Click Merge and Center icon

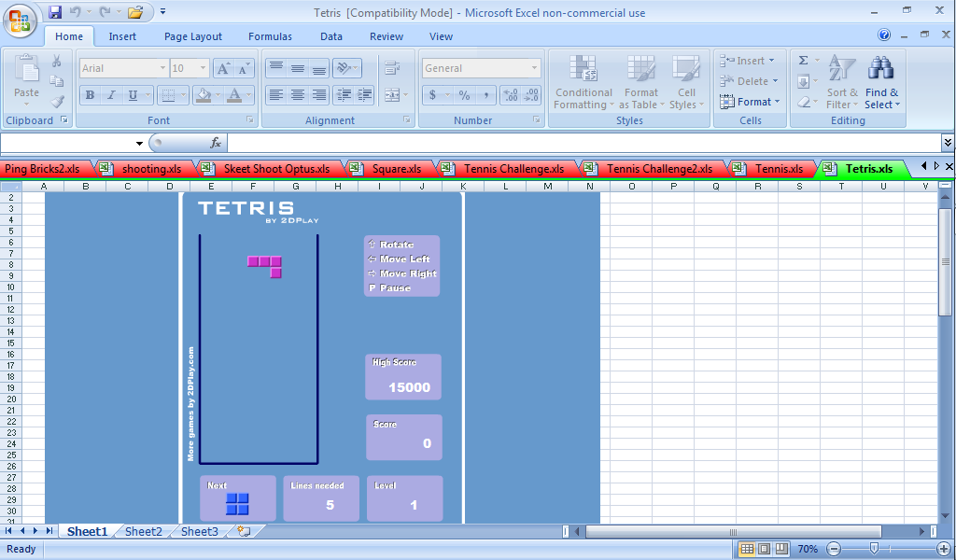point(392,95)
